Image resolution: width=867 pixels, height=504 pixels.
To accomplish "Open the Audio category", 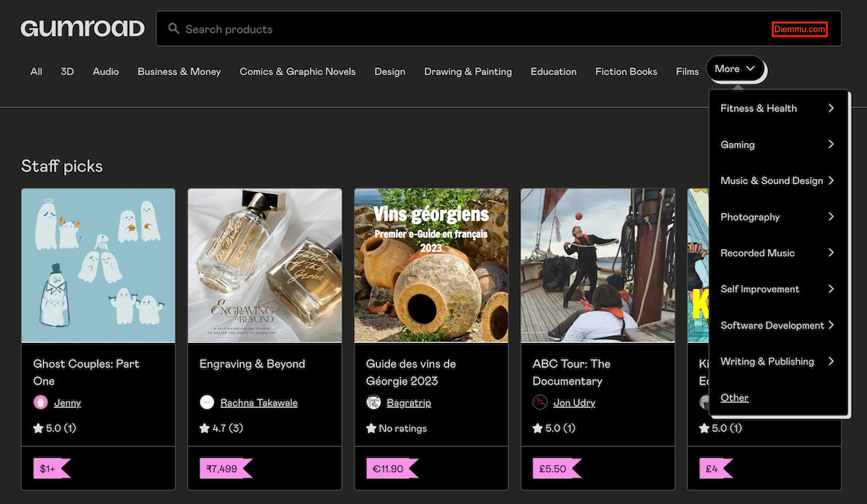I will click(105, 71).
